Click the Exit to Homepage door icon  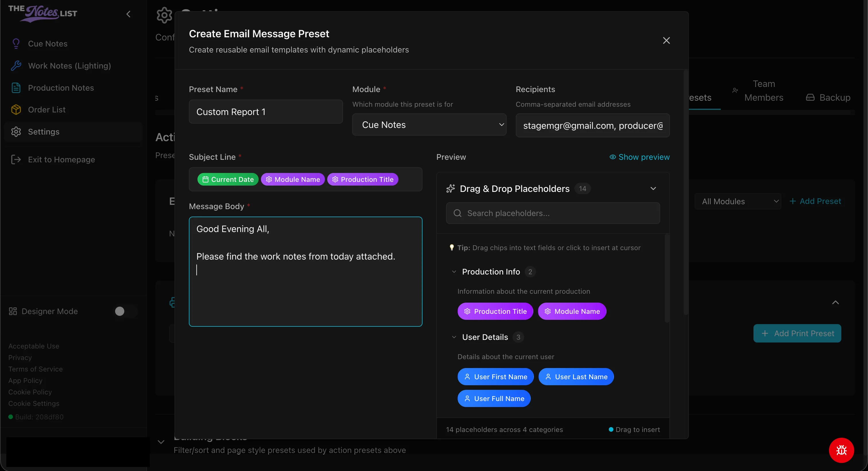tap(16, 159)
